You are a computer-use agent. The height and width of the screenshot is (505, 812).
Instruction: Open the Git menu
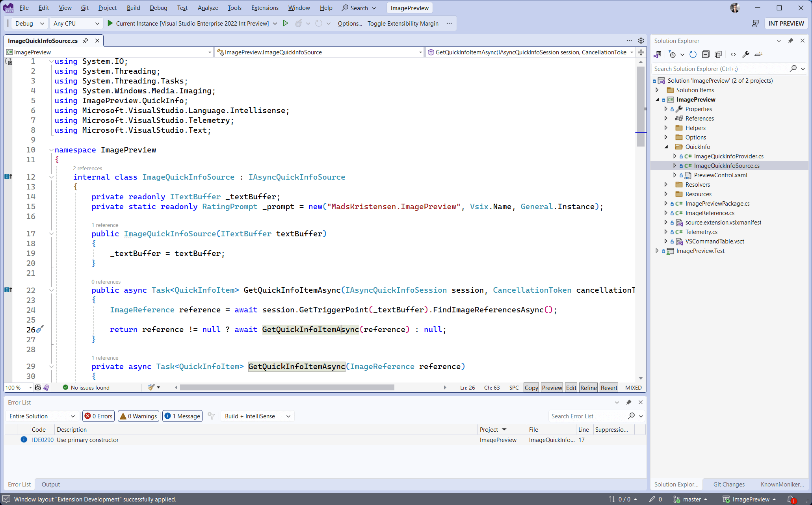point(84,8)
